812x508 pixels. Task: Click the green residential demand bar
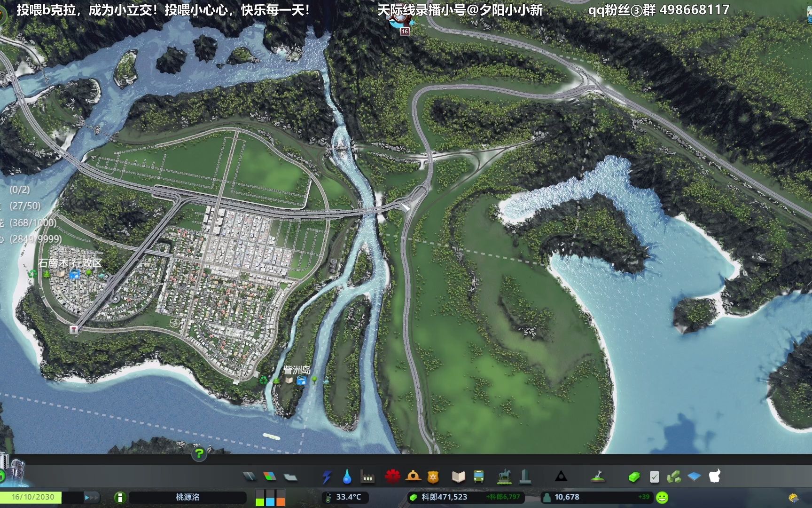coord(260,498)
